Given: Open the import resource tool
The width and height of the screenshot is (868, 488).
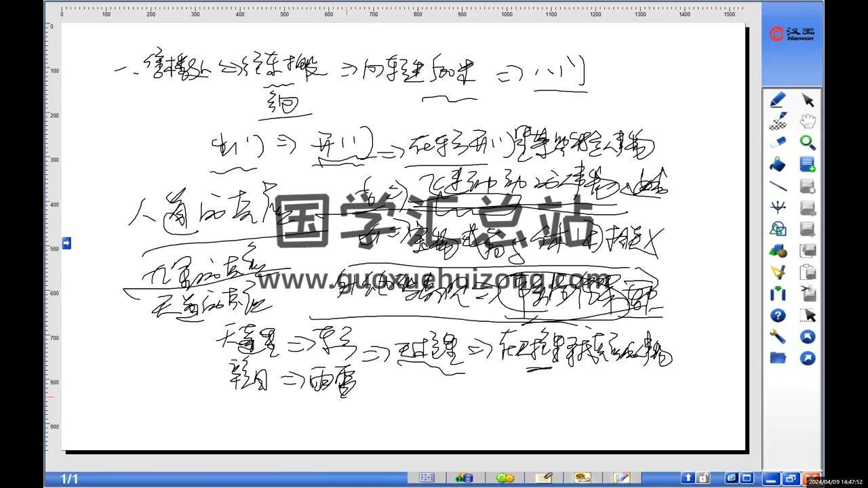Looking at the screenshot, I should click(778, 294).
